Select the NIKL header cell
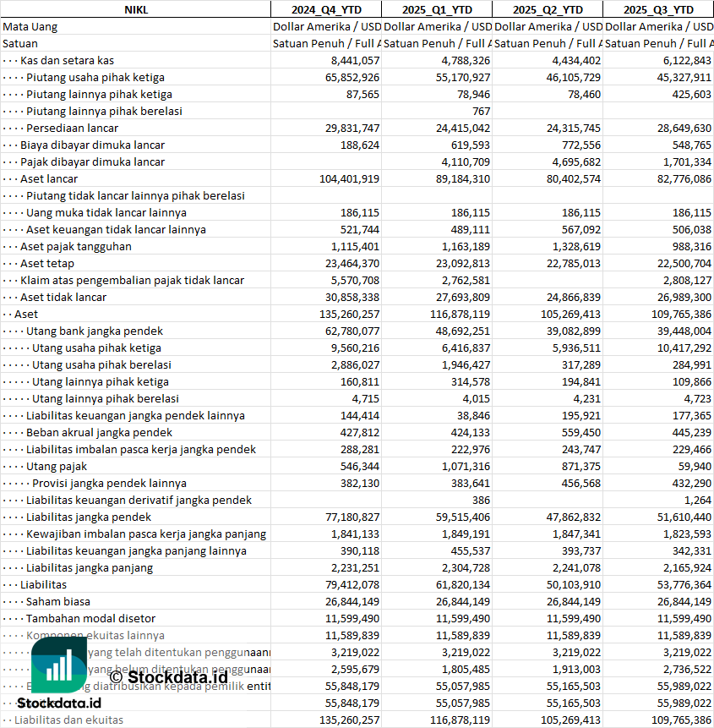The height and width of the screenshot is (728, 714). click(136, 10)
